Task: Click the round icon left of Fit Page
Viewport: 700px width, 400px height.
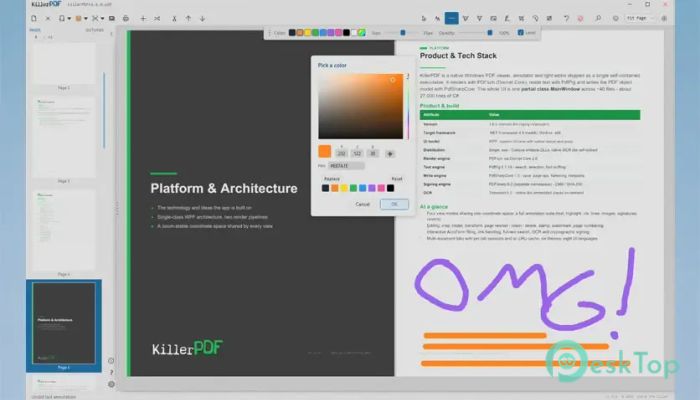Action: click(x=616, y=18)
